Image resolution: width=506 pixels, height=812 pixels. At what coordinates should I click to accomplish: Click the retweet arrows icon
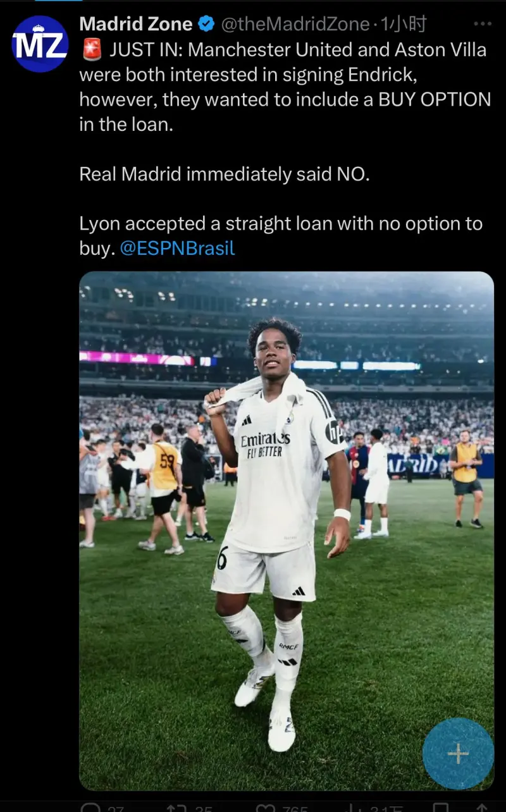pyautogui.click(x=175, y=808)
